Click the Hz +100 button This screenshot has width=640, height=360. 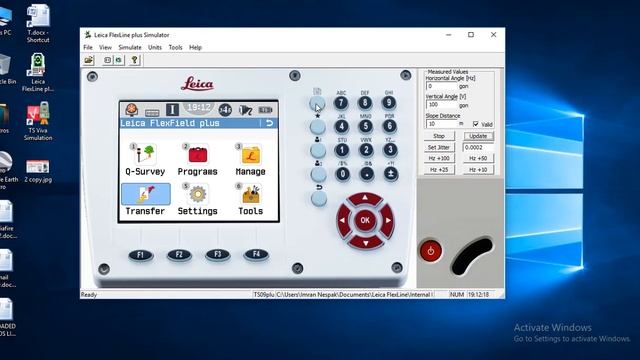click(x=439, y=158)
